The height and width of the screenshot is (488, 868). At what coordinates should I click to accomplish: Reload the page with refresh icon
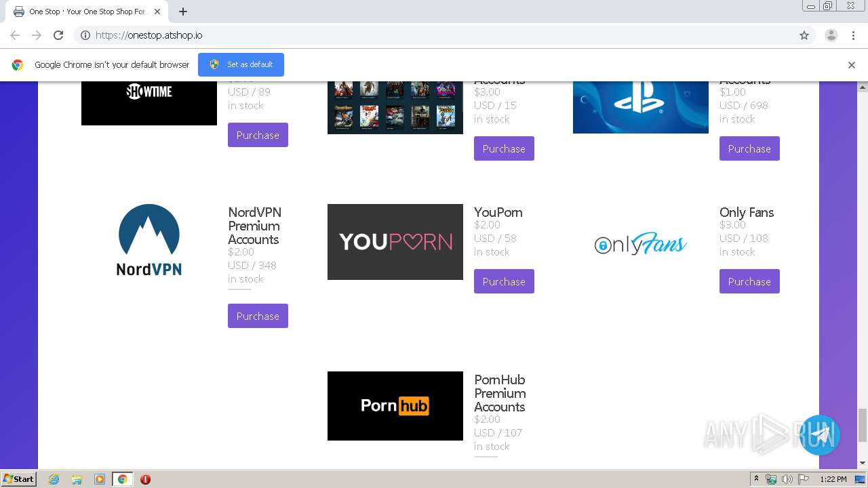click(x=58, y=35)
